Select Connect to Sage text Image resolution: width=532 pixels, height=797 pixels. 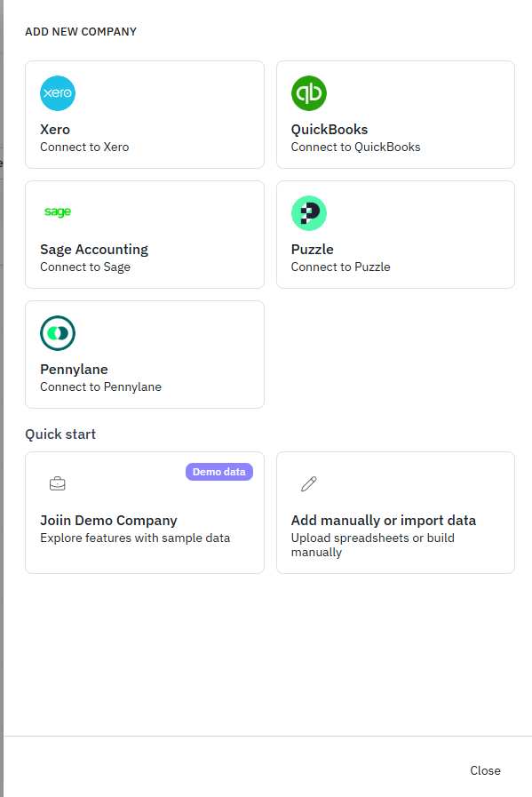(x=85, y=267)
